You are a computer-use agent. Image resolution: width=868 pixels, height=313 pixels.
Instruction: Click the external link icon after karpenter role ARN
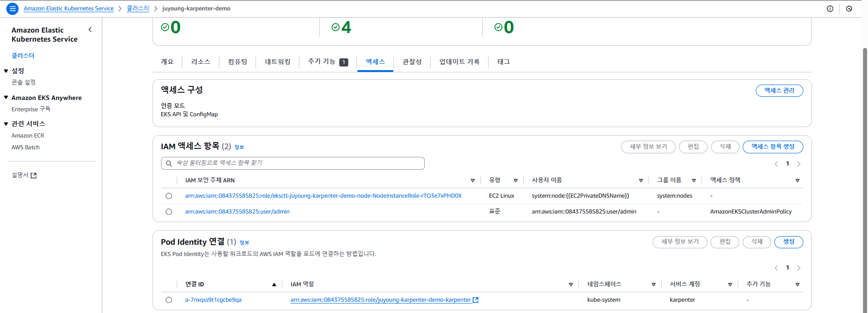click(x=475, y=300)
